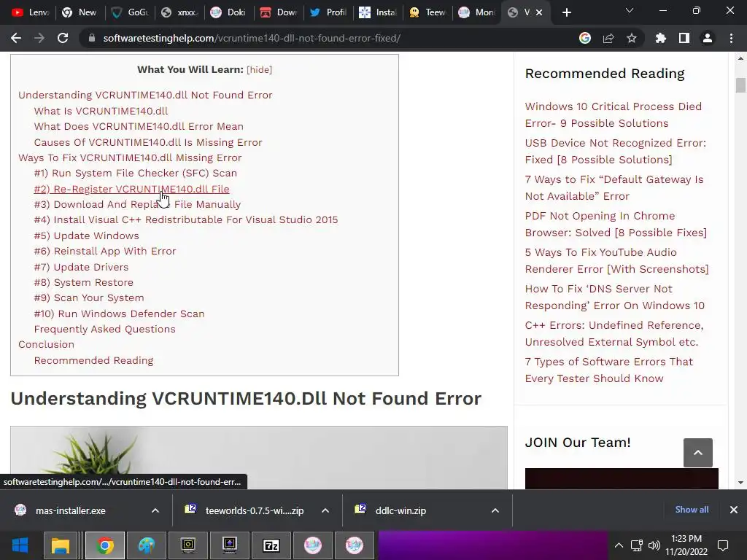This screenshot has height=560, width=747.
Task: Open downloaded mas-installer.exe file
Action: coord(70,510)
